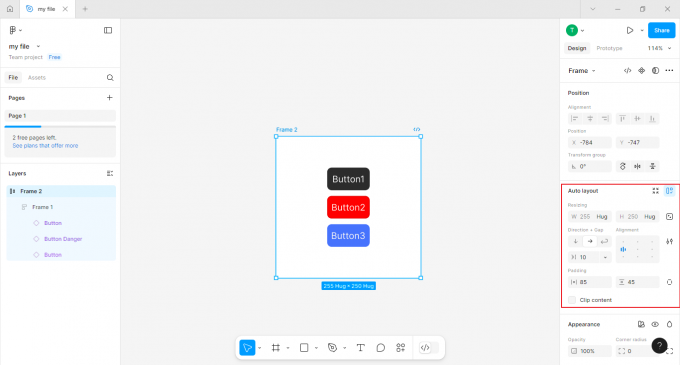Open the Figma main menu icon
680x365 pixels.
click(x=13, y=30)
